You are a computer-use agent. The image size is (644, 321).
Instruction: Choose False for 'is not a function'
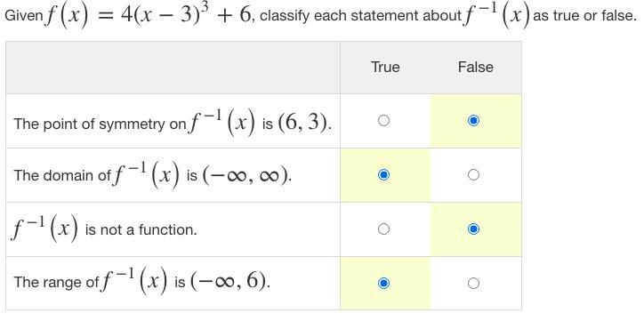point(473,229)
